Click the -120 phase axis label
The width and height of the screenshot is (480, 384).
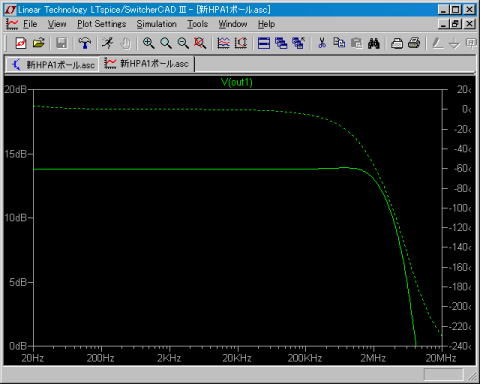[x=460, y=228]
